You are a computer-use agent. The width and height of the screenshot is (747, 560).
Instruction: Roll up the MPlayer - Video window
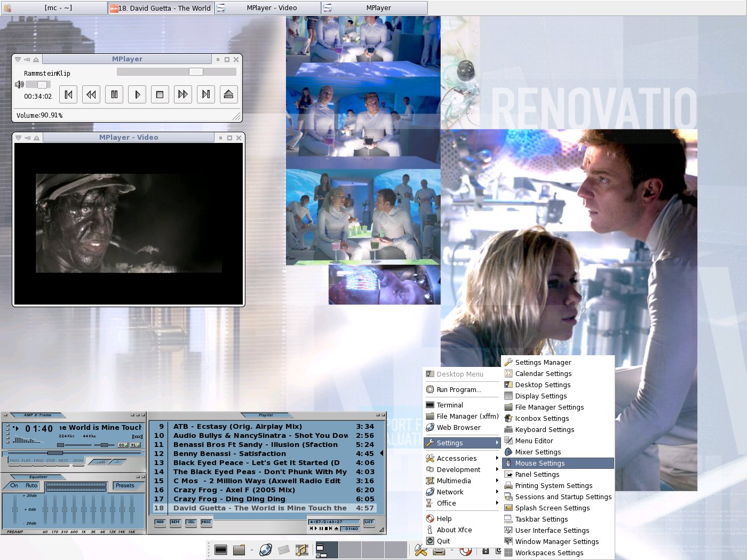(x=36, y=138)
